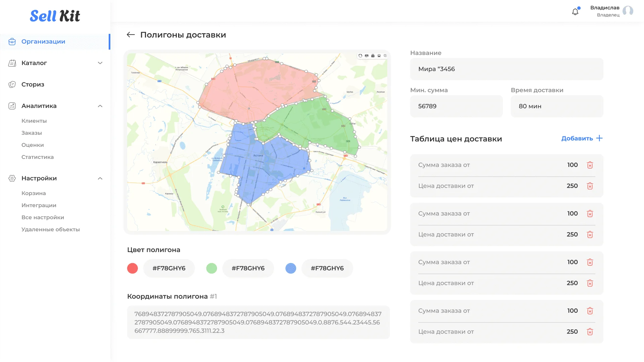Collapse the Настройки section chevron
644x362 pixels.
pyautogui.click(x=100, y=178)
